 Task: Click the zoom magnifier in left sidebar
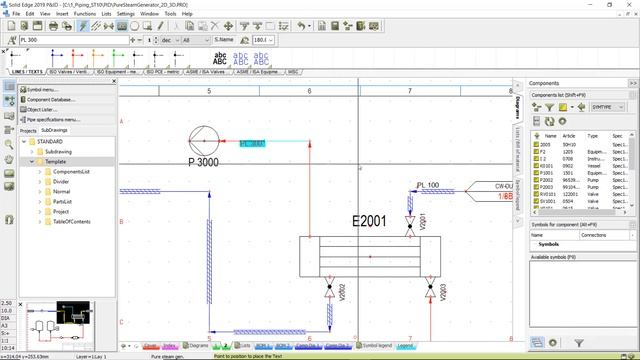pos(9,144)
